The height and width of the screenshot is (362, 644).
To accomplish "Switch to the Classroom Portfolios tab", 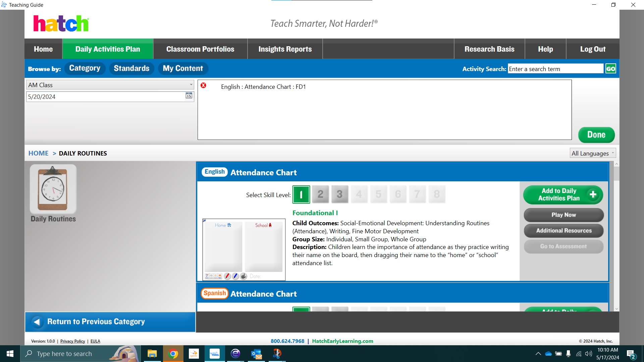I will pyautogui.click(x=200, y=49).
